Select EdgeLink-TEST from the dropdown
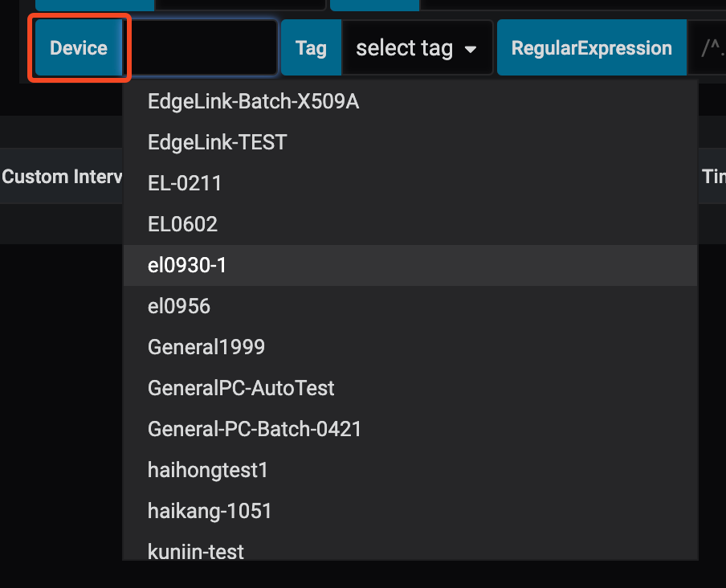 (x=217, y=142)
